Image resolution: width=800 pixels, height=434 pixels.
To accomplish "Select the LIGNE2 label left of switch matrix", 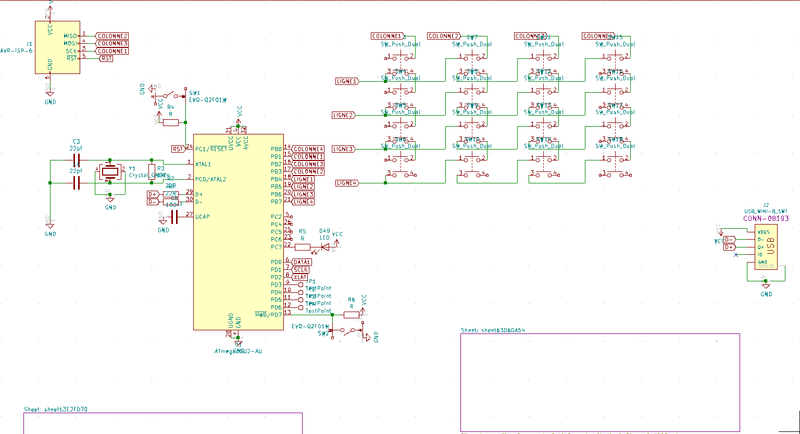I will tap(346, 115).
